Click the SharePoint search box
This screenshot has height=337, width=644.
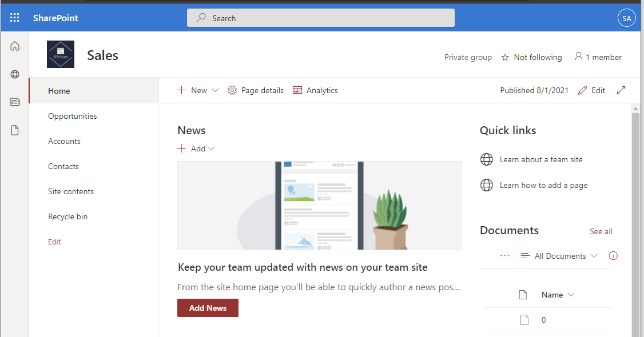(320, 18)
